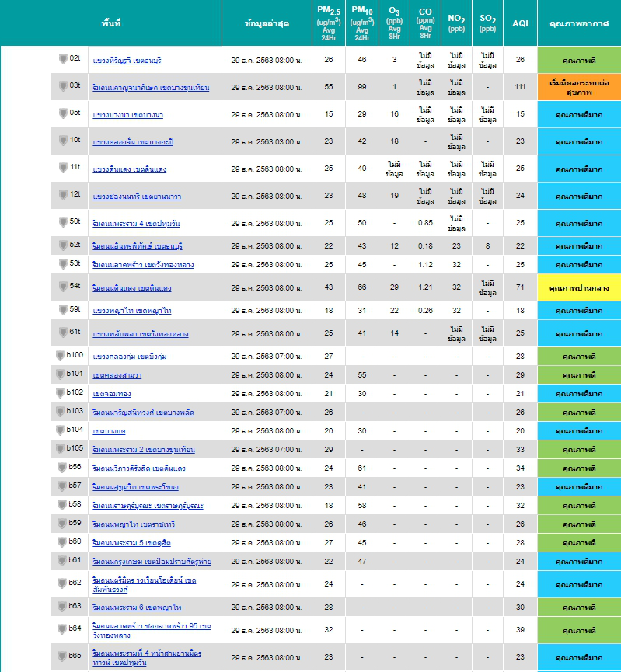621x672 pixels.
Task: Open the area link for station b65
Action: click(147, 658)
